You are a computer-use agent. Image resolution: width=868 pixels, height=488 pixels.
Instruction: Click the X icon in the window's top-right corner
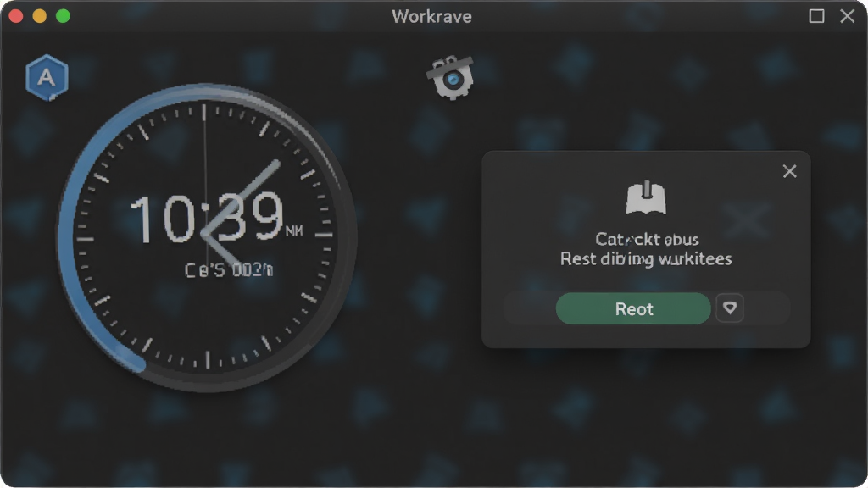click(x=848, y=16)
